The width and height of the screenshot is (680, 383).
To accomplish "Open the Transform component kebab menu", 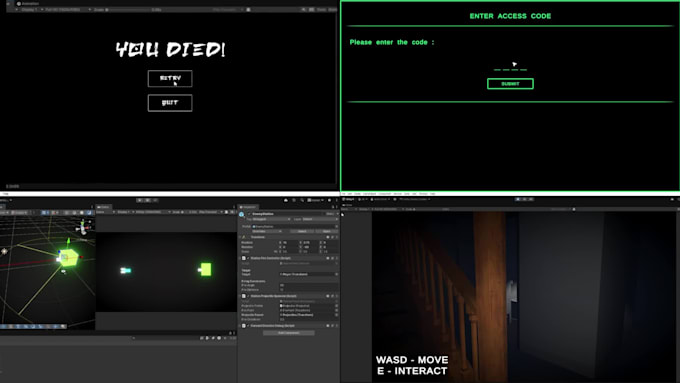I will point(337,237).
